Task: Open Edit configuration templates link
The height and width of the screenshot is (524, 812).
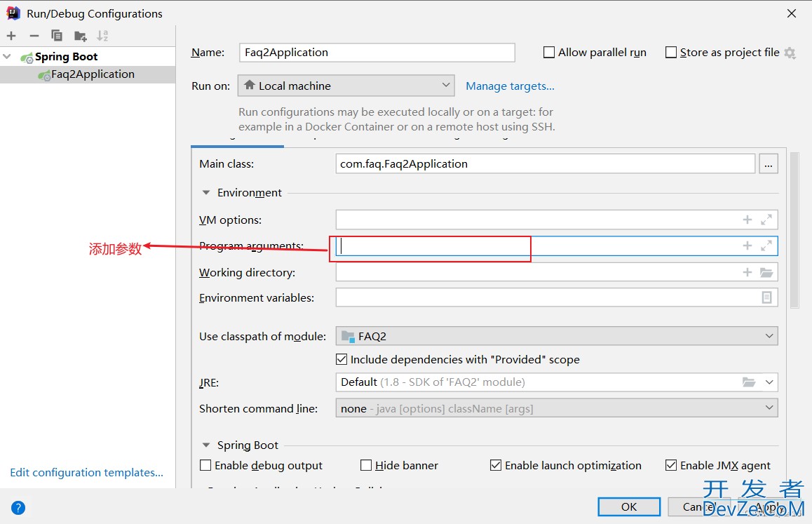Action: tap(86, 473)
